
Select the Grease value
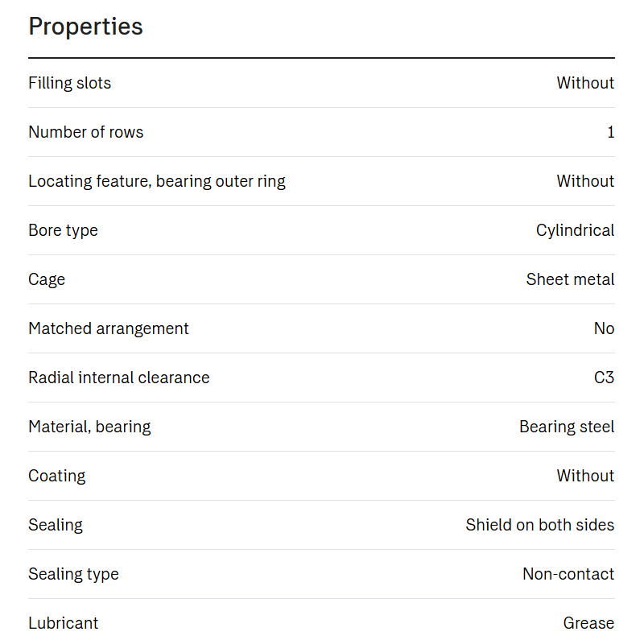click(x=588, y=623)
